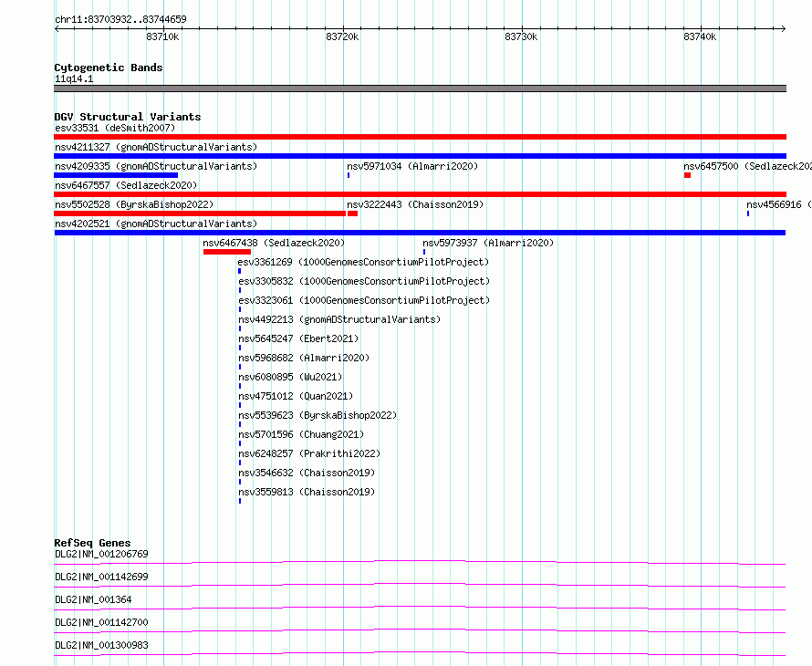Open DLG2|NM_001206769 transcript

101,554
